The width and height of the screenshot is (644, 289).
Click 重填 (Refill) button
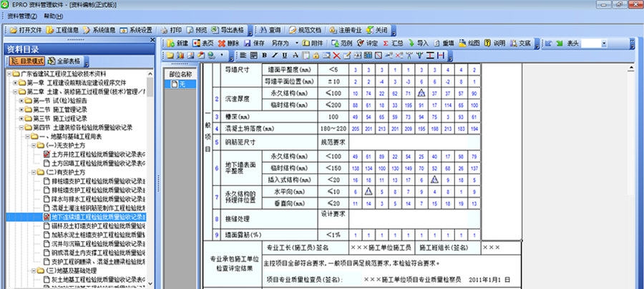pyautogui.click(x=444, y=43)
